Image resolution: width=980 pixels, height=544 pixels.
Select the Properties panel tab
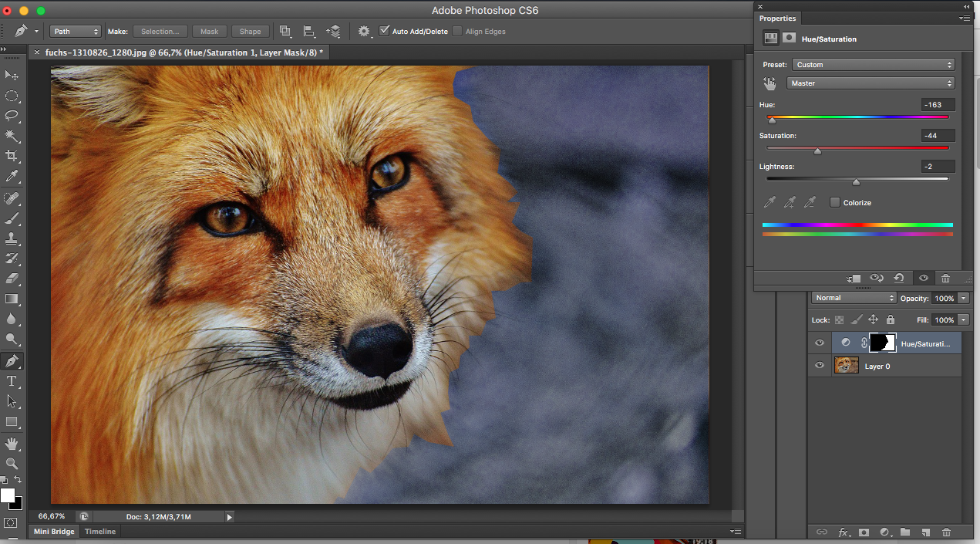777,18
